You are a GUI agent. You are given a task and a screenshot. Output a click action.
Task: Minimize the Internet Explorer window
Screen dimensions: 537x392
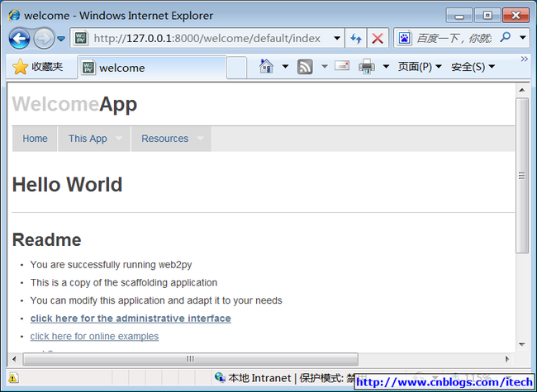pyautogui.click(x=459, y=16)
